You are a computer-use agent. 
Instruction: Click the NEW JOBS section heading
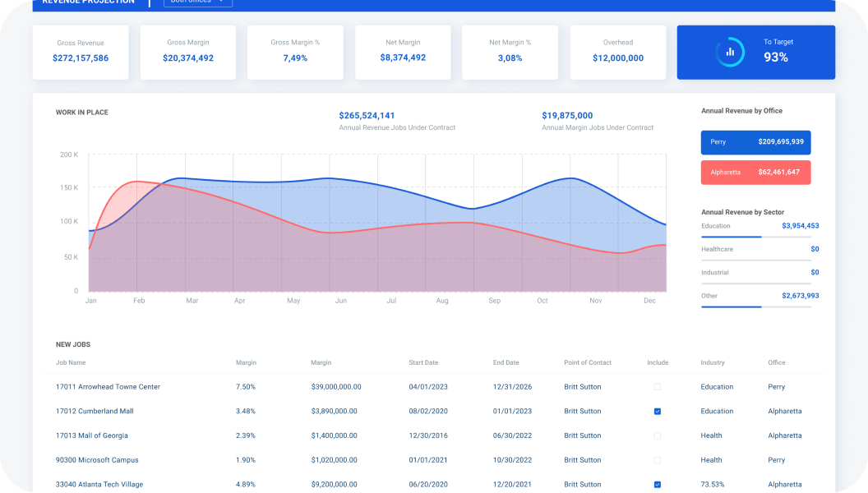click(x=73, y=344)
